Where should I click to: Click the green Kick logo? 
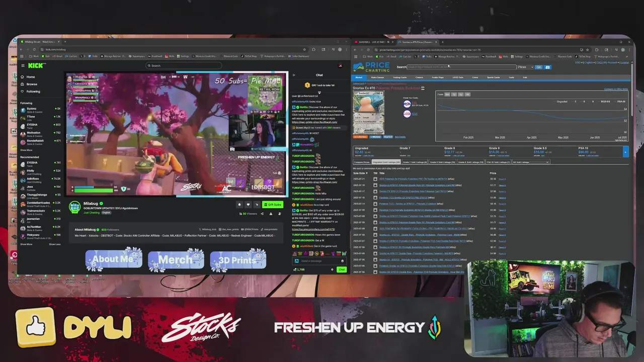37,65
